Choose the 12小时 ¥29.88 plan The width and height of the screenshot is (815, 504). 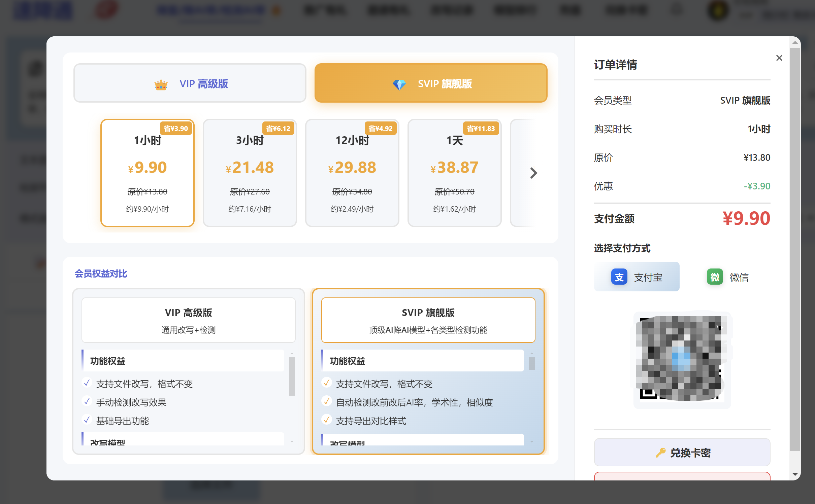(x=352, y=173)
